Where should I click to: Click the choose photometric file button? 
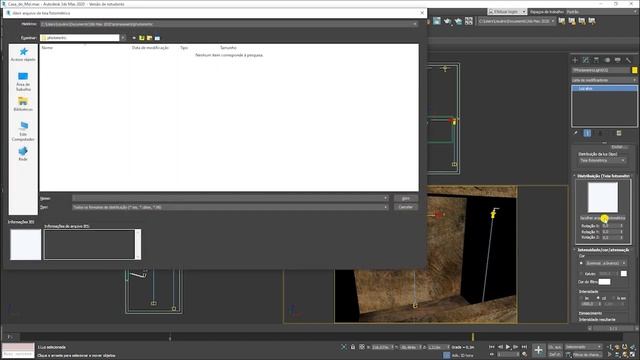pyautogui.click(x=603, y=218)
